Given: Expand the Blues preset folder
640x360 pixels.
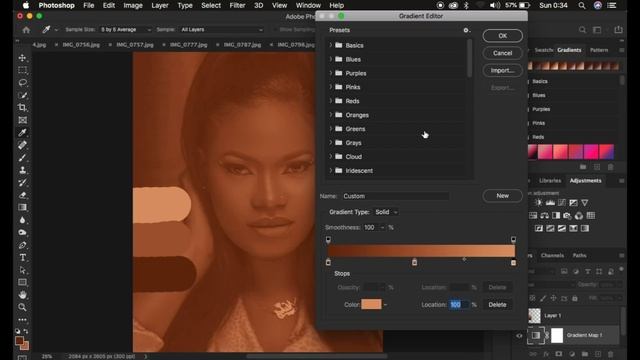Looking at the screenshot, I should point(331,59).
